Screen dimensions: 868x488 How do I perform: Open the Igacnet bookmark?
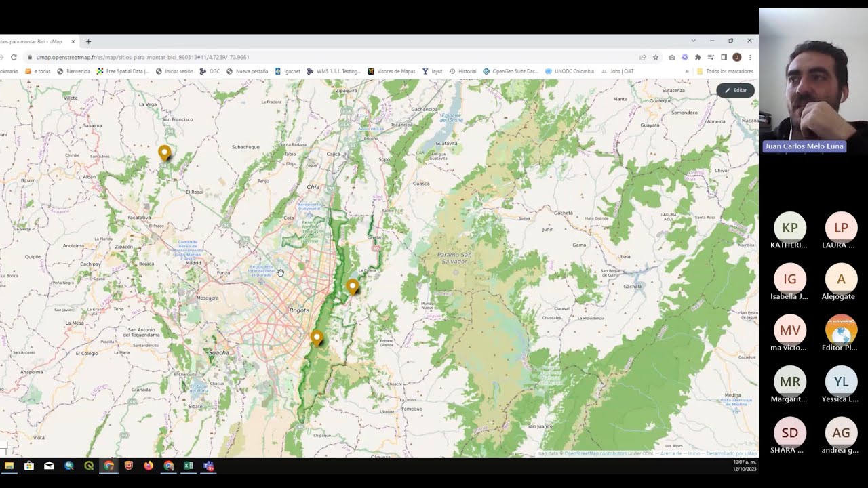[x=288, y=71]
